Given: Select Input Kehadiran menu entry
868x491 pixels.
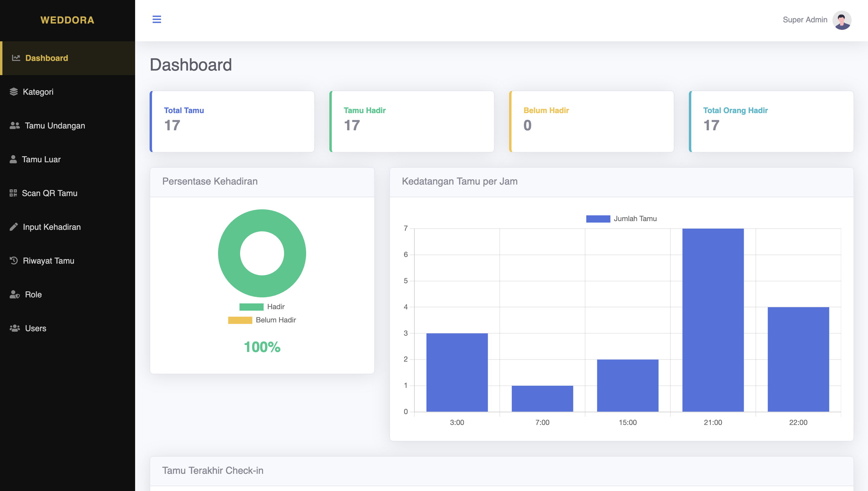Looking at the screenshot, I should 68,226.
